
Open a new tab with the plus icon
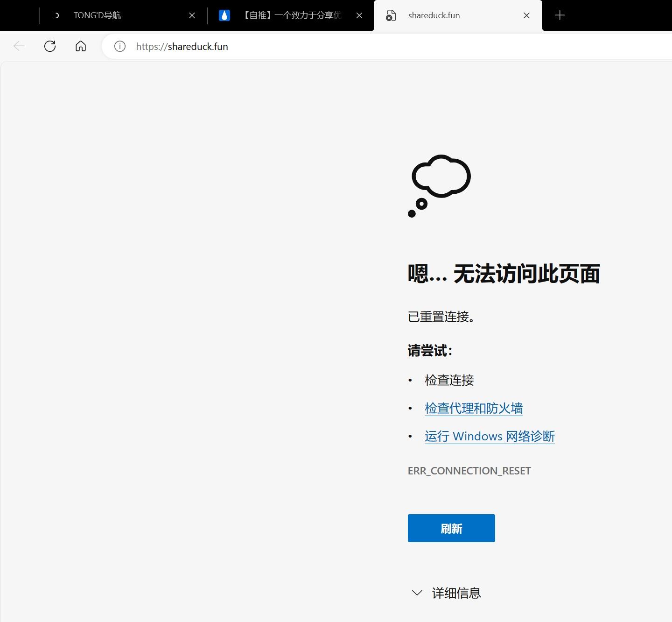click(560, 15)
